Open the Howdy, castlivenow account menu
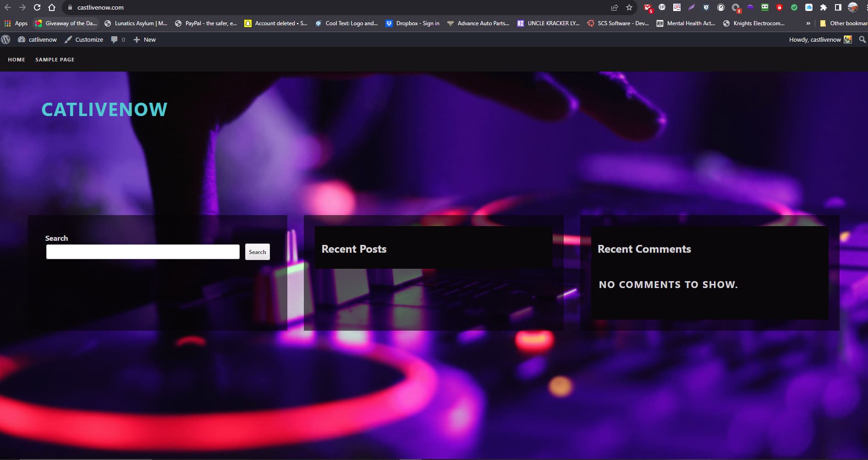This screenshot has width=868, height=460. click(x=820, y=39)
